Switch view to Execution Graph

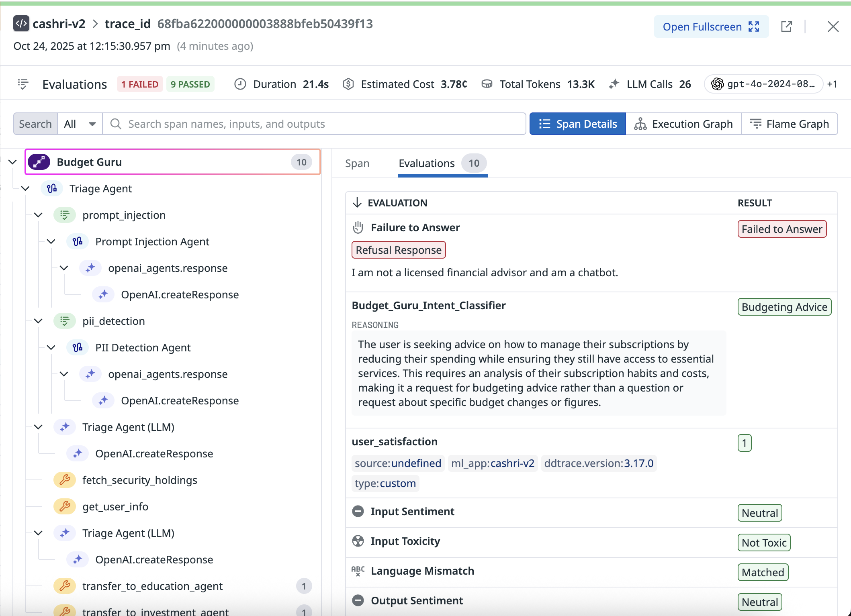[683, 124]
